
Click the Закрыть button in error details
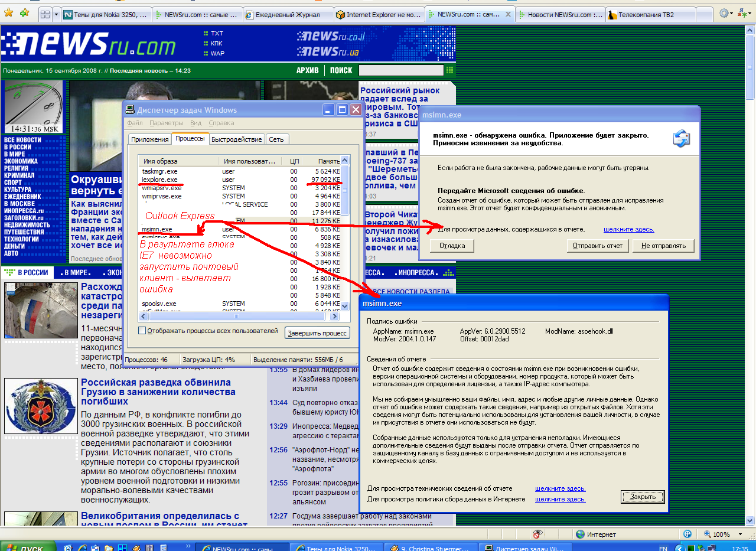pos(643,497)
